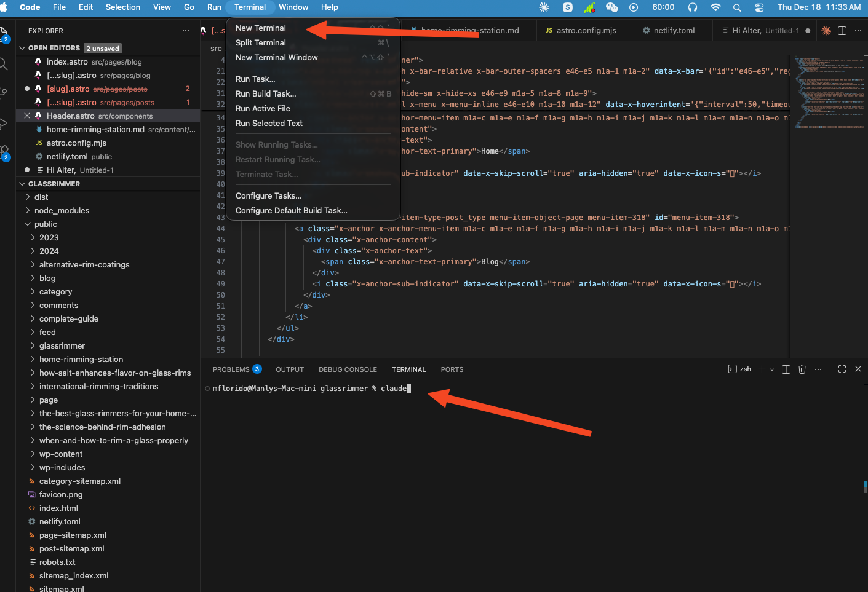The height and width of the screenshot is (592, 868).
Task: Open home-rimming-station.md in open editors
Action: [x=108, y=129]
